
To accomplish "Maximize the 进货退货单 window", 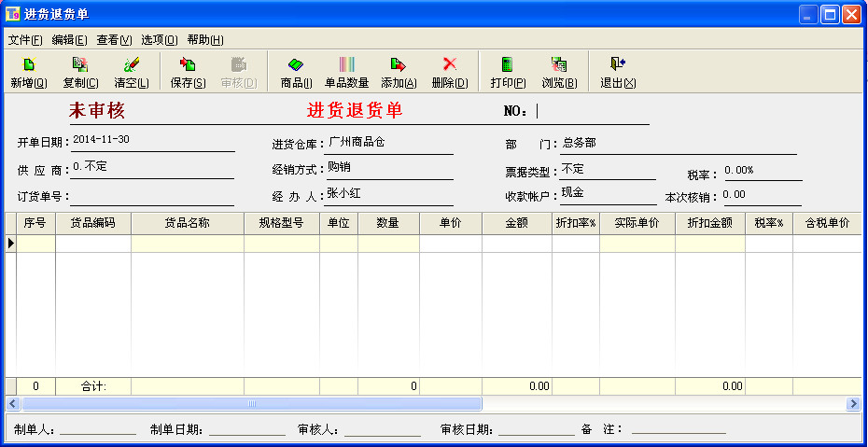I will pos(830,14).
